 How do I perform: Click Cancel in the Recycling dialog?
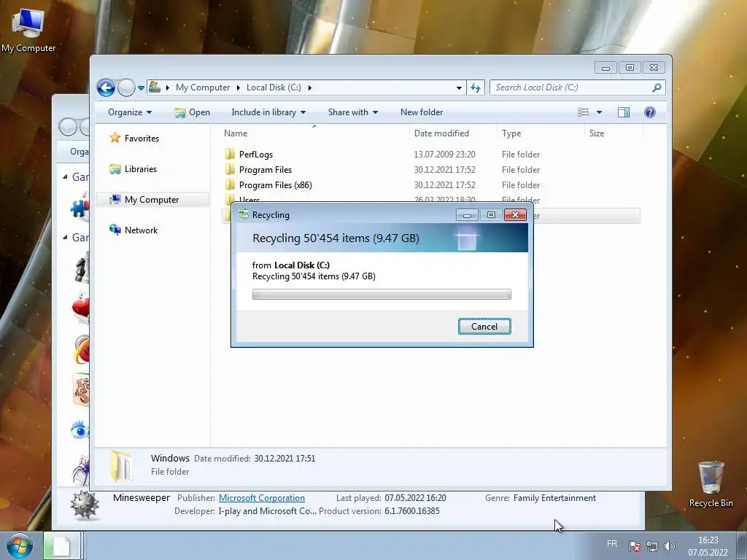click(484, 327)
